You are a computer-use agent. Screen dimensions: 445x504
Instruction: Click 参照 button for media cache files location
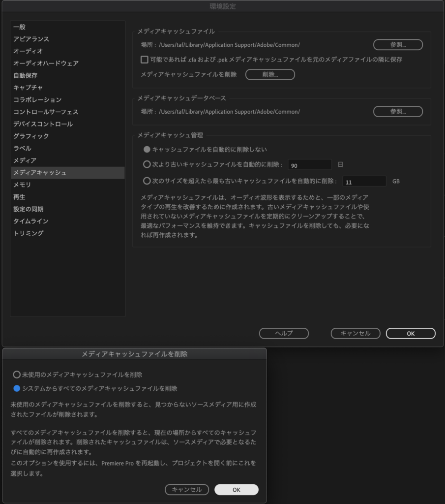[x=398, y=45]
